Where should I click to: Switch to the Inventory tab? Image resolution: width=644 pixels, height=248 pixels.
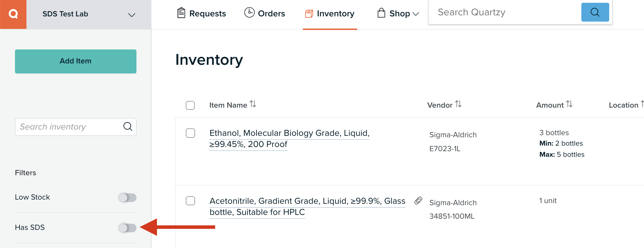point(330,14)
